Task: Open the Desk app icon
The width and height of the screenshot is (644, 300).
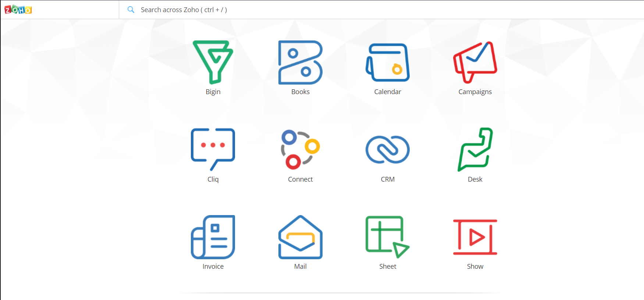Action: click(x=475, y=149)
